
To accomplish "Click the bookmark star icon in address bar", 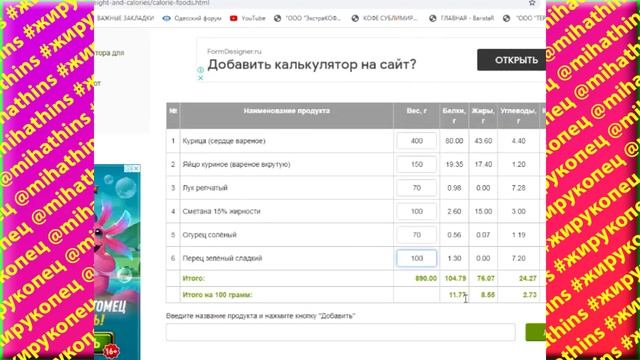I will [532, 3].
